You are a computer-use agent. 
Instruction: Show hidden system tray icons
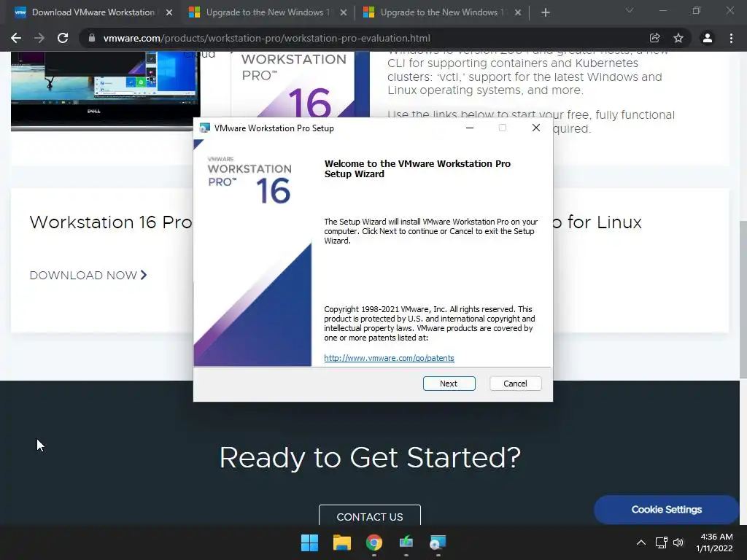(x=641, y=542)
